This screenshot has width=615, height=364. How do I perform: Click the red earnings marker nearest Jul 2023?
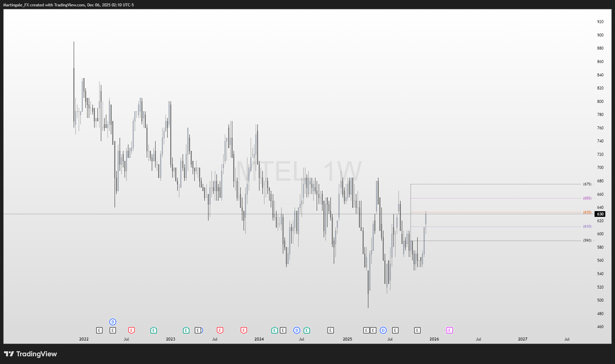pos(220,330)
